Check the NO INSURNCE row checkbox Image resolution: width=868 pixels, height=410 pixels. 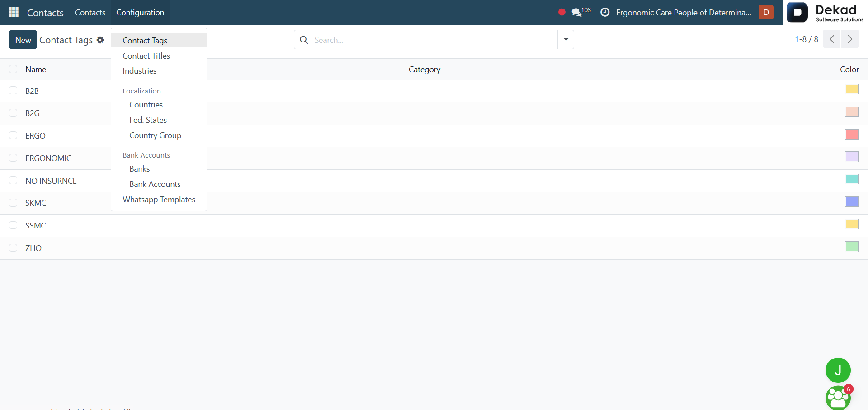point(13,181)
